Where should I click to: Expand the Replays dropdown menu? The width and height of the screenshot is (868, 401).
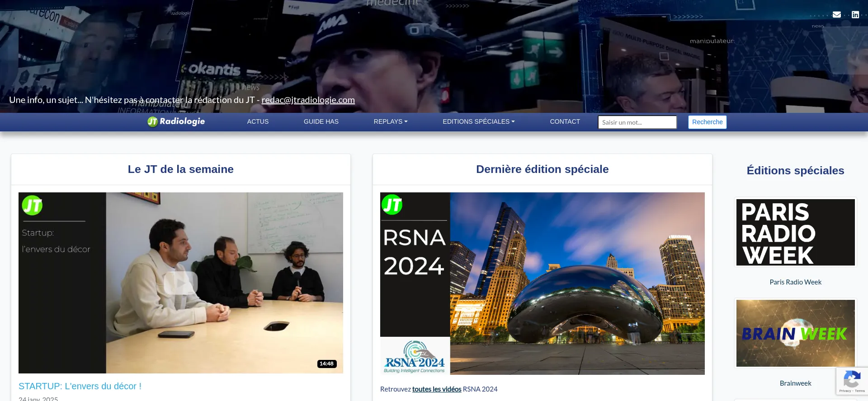pyautogui.click(x=390, y=121)
